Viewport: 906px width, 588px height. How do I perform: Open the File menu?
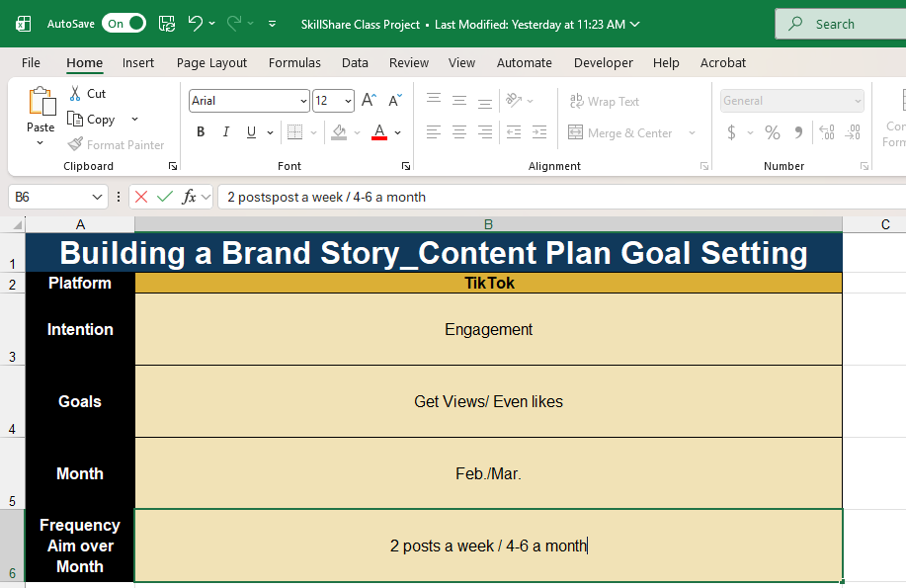(31, 62)
